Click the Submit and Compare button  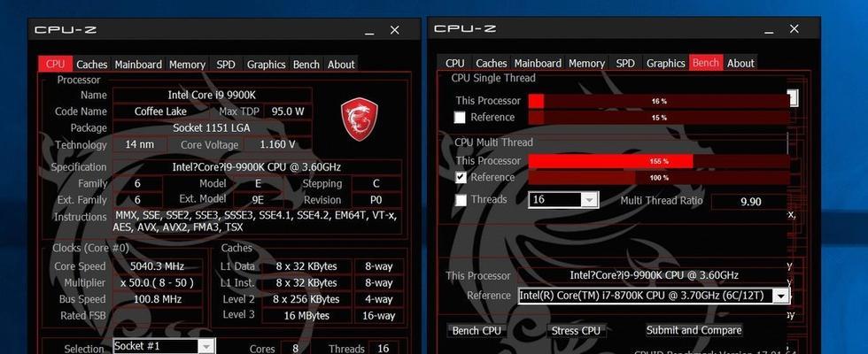click(x=694, y=330)
